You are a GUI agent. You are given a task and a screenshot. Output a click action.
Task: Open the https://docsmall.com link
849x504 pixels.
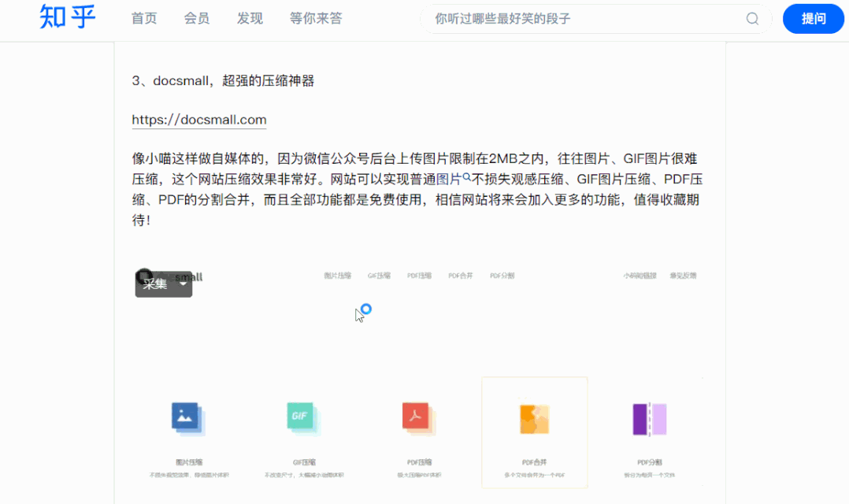199,120
